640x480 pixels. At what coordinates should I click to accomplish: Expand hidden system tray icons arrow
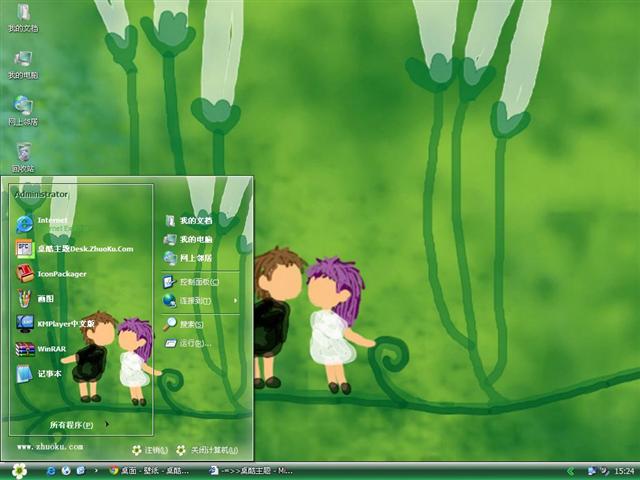click(571, 471)
